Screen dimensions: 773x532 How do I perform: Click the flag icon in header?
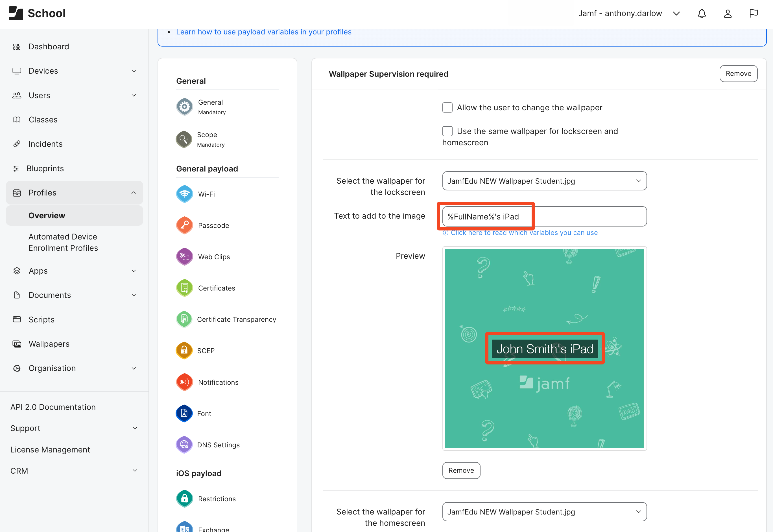pyautogui.click(x=754, y=14)
